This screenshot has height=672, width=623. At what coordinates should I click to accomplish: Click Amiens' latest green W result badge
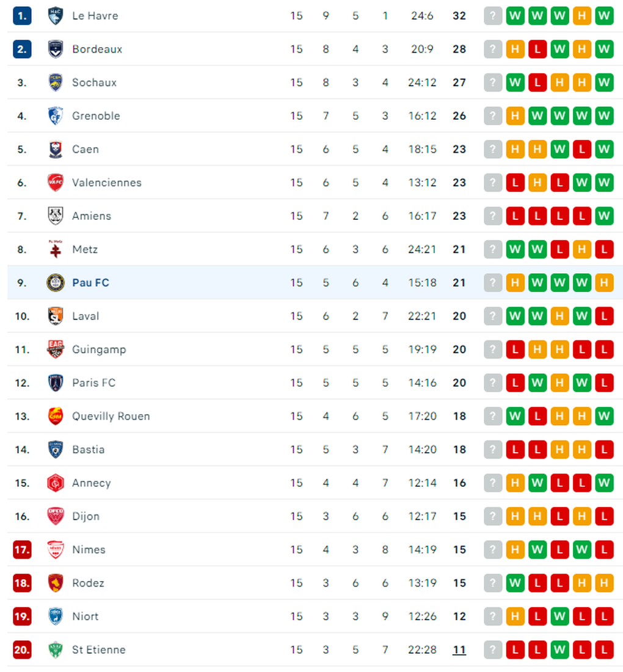tap(604, 216)
